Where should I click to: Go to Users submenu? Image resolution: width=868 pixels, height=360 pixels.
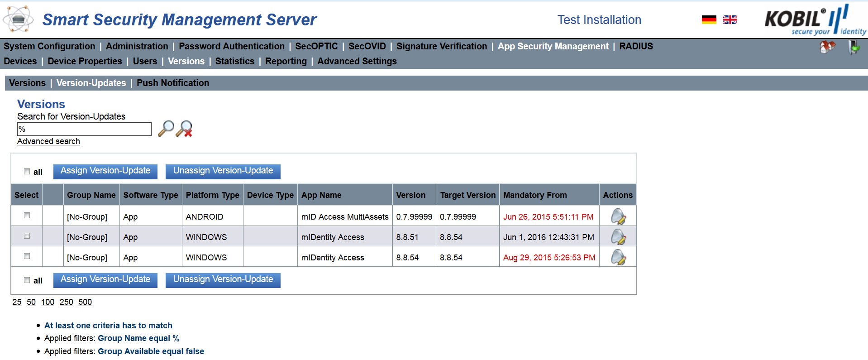[x=145, y=61]
